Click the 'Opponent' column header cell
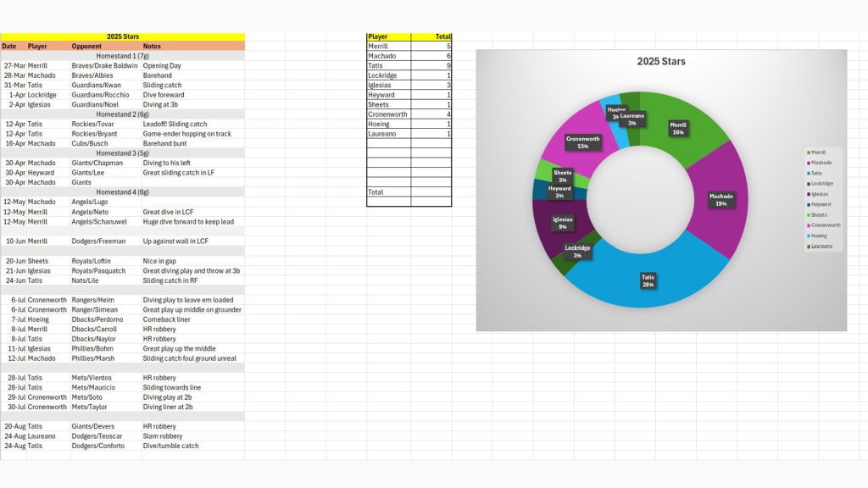Screen dimensions: 868x488 point(87,46)
